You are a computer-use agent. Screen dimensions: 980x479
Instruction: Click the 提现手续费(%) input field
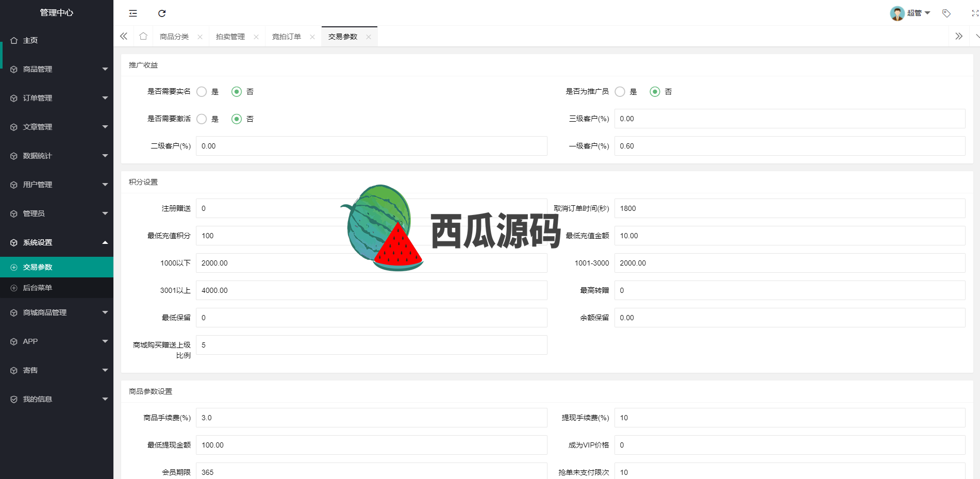[x=790, y=418]
